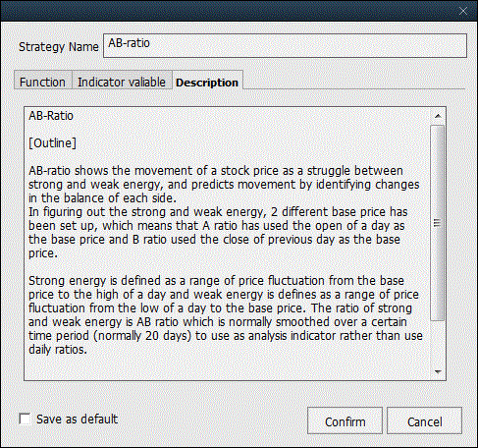Select the Description tab

point(207,83)
